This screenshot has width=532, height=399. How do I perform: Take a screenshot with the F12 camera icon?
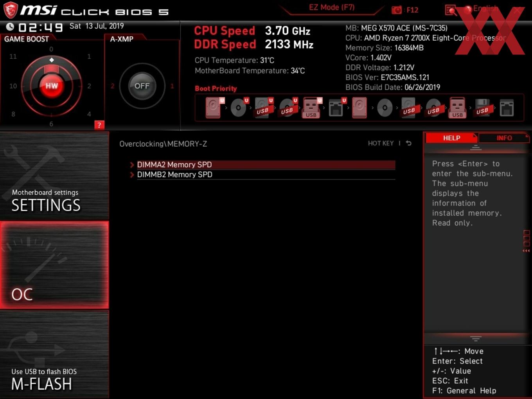coord(397,10)
